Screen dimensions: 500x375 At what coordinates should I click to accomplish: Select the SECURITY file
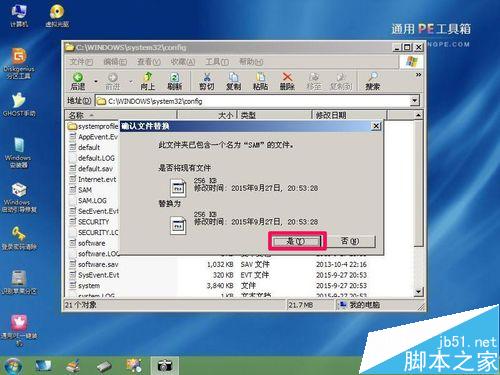point(89,222)
